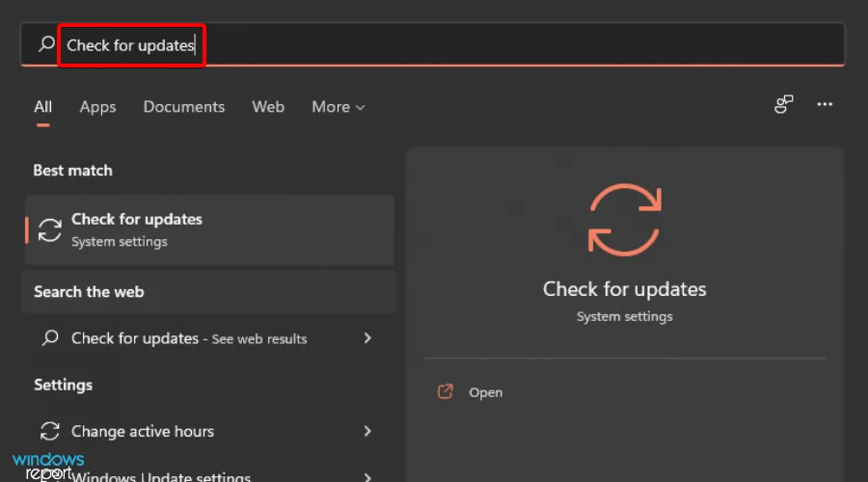Select the All results tab
Screen dimensions: 868x482
[x=42, y=107]
